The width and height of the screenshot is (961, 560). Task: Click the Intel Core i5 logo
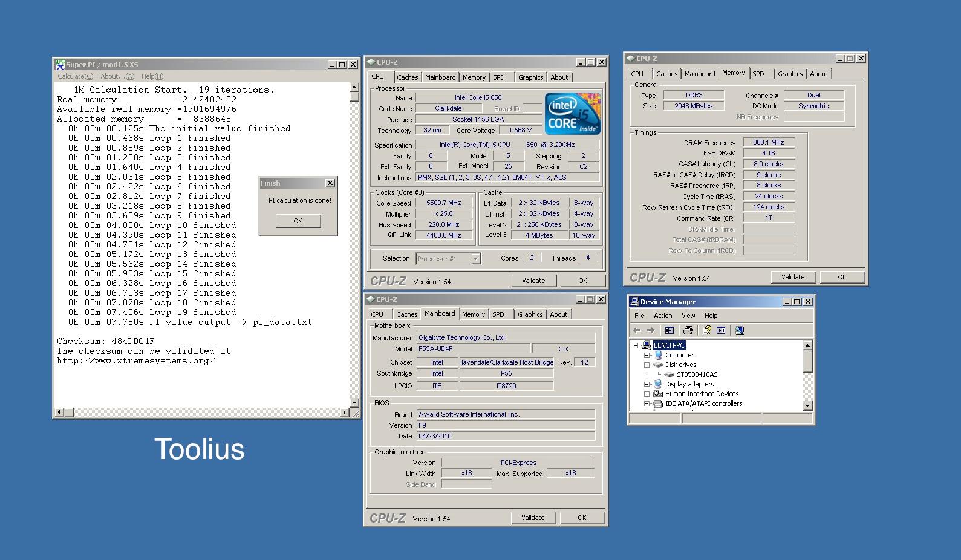[572, 113]
